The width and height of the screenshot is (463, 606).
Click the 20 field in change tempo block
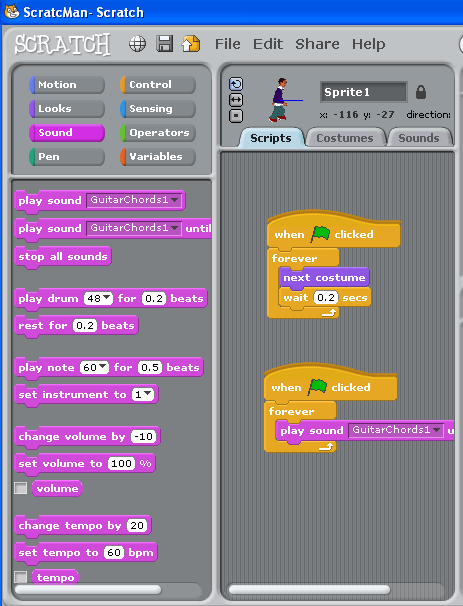tap(137, 525)
